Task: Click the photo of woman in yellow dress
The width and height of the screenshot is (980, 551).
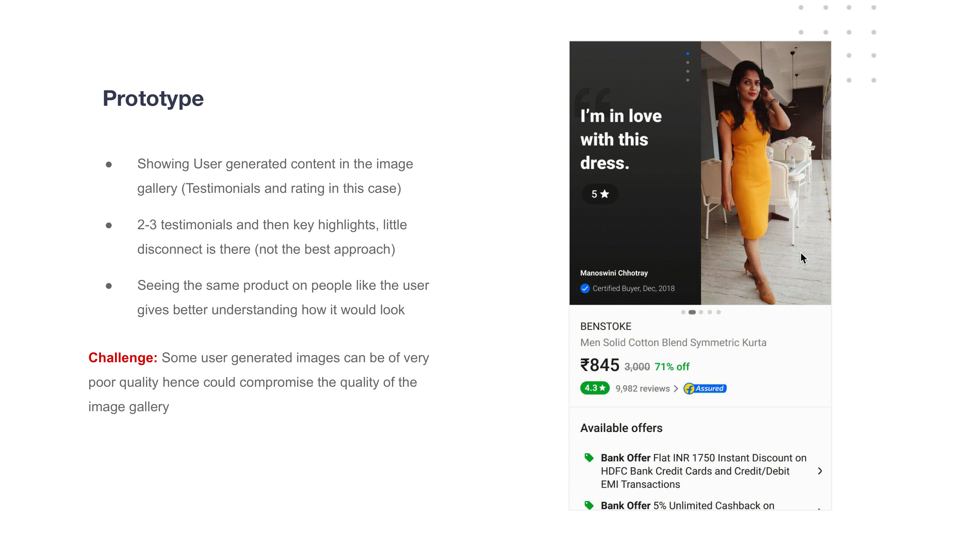Action: point(766,173)
